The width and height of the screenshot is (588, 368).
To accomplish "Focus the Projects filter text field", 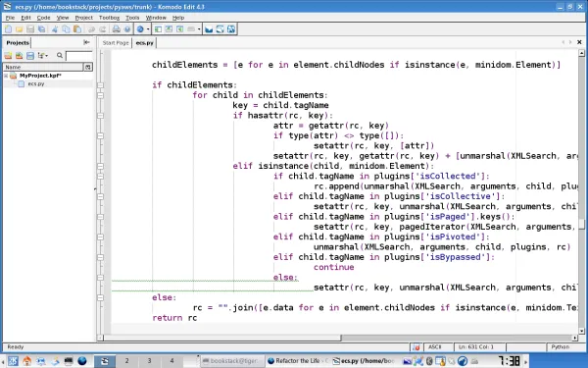I will (78, 56).
